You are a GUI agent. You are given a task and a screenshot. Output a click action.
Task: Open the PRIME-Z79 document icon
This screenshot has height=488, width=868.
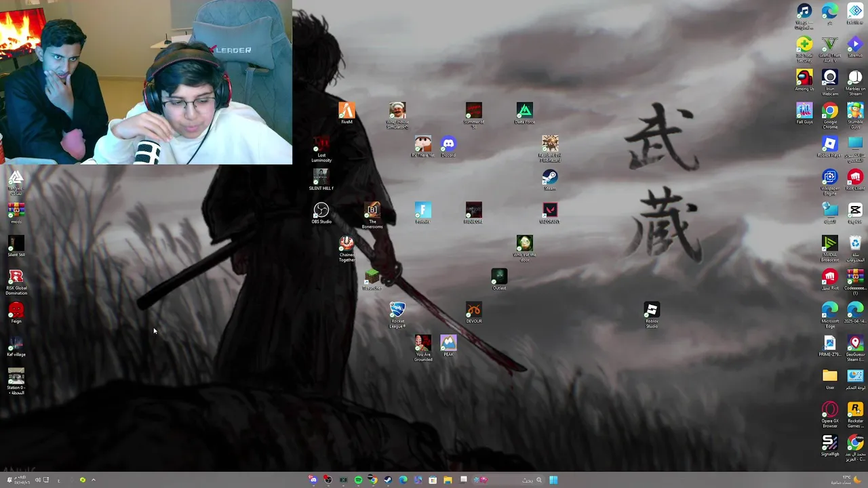tap(830, 346)
